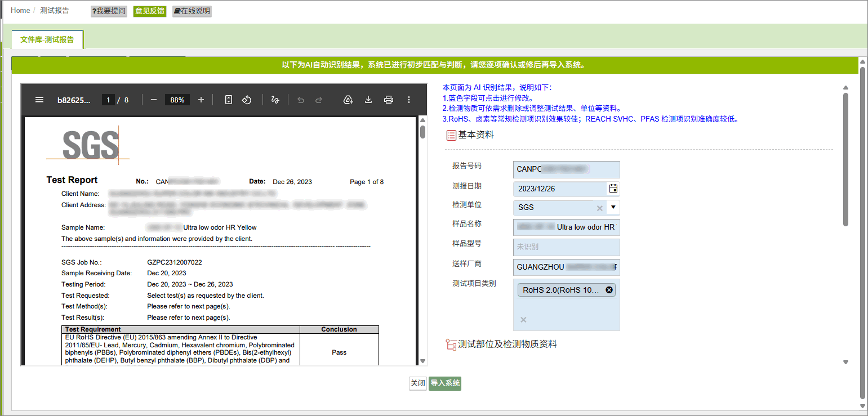The height and width of the screenshot is (416, 868).
Task: Open the calendar picker for 测报日期
Action: [613, 189]
